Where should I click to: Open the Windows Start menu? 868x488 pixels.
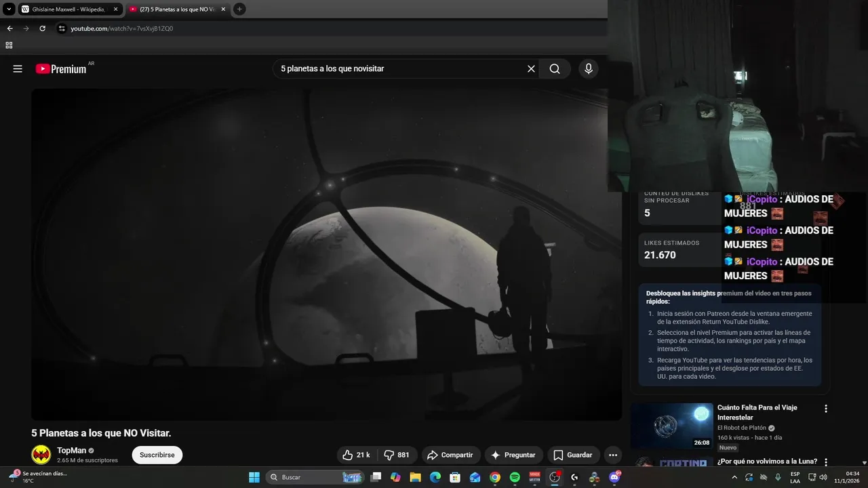pos(254,477)
